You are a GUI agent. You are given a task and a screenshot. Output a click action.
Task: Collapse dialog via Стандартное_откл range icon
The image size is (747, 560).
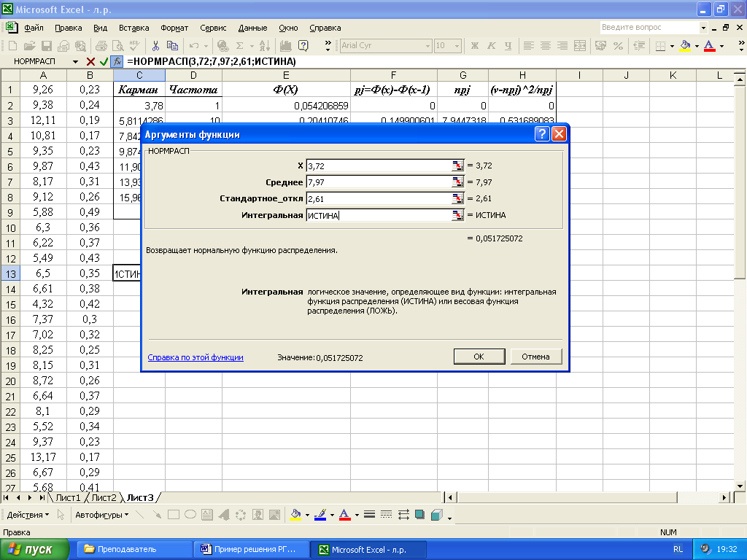(457, 198)
